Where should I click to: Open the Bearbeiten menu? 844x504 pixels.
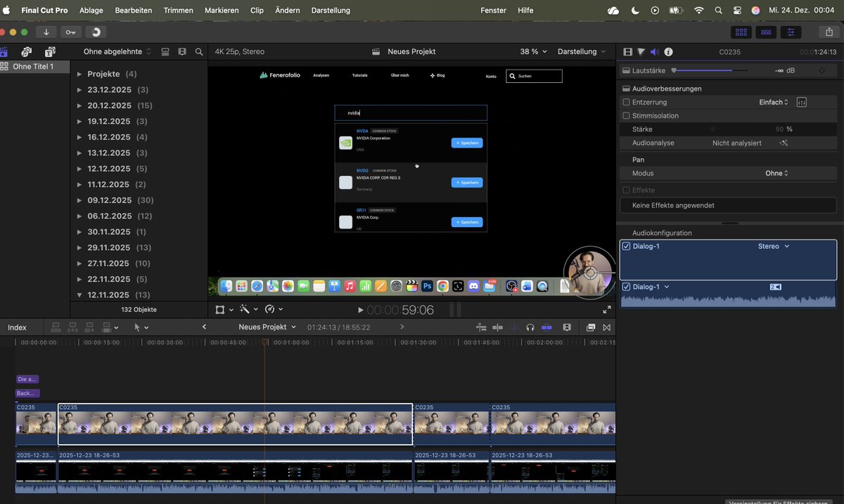point(134,11)
